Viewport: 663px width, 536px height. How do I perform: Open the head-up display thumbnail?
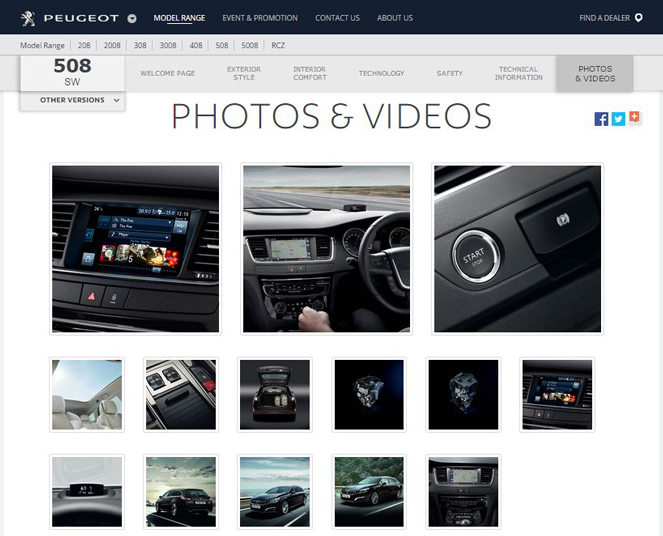[87, 492]
